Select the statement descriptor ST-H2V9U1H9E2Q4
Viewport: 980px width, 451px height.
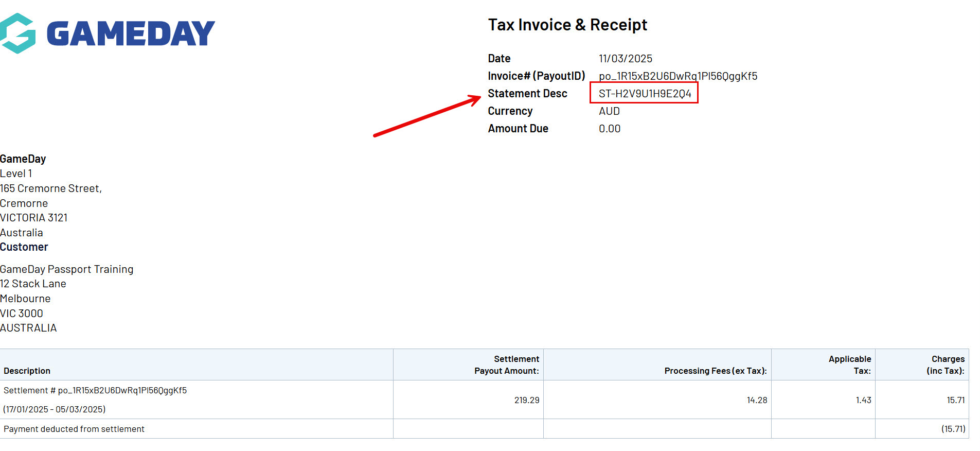(x=645, y=94)
